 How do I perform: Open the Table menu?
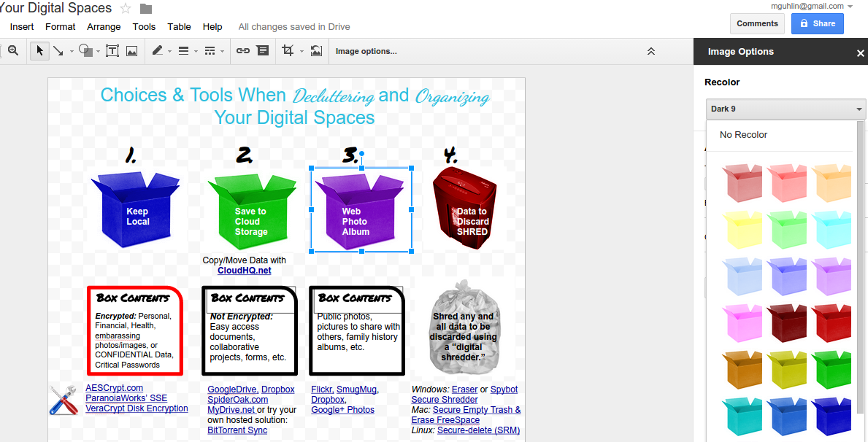[x=179, y=27]
